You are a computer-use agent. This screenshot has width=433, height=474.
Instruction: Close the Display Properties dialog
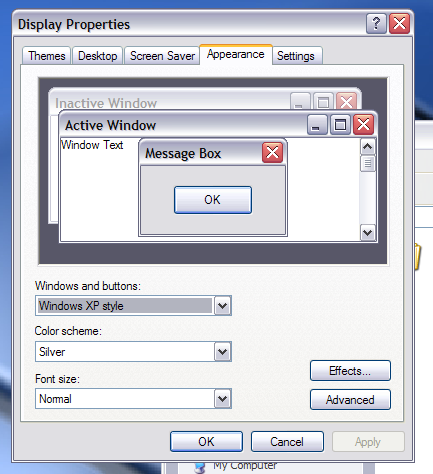coord(399,24)
